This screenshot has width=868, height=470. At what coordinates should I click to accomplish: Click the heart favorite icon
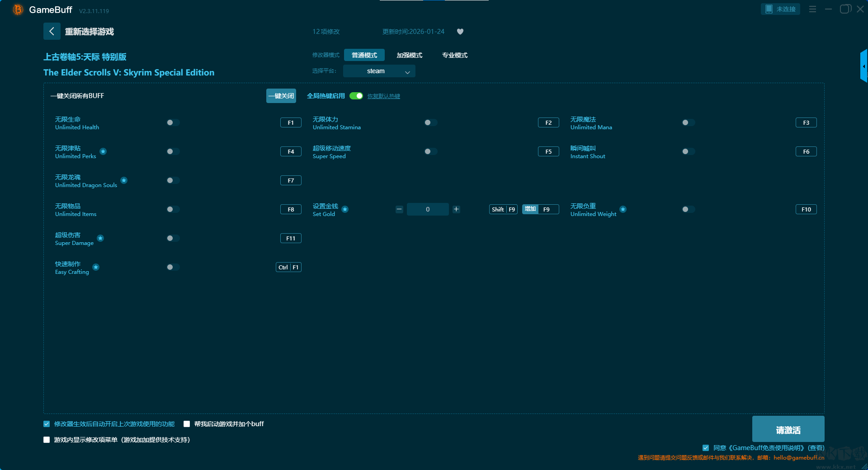[460, 32]
